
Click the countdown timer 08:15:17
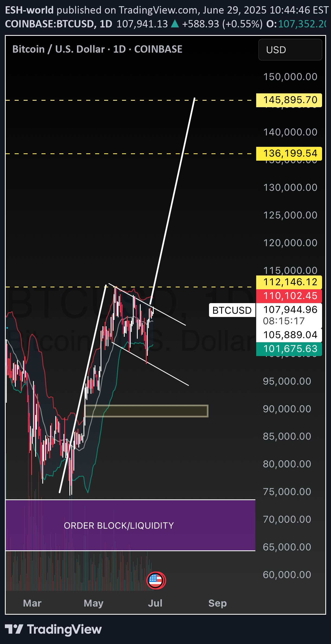coord(284,321)
